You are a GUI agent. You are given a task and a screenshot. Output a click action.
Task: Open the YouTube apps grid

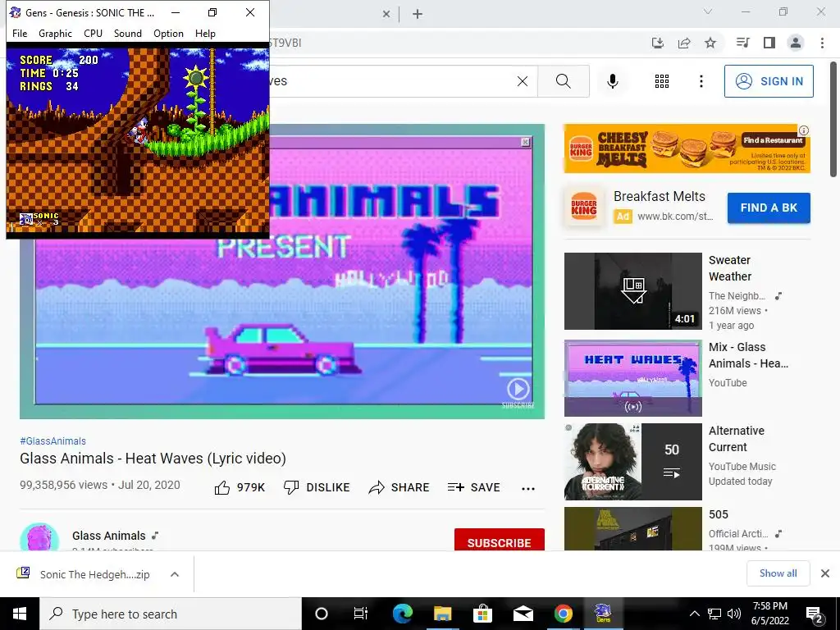pyautogui.click(x=662, y=81)
